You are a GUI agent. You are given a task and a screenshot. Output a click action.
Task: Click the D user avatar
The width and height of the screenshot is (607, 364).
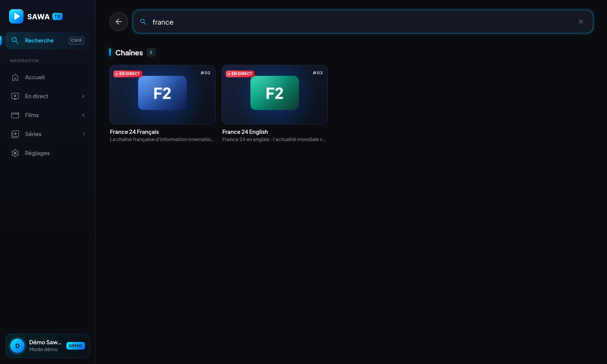click(17, 346)
